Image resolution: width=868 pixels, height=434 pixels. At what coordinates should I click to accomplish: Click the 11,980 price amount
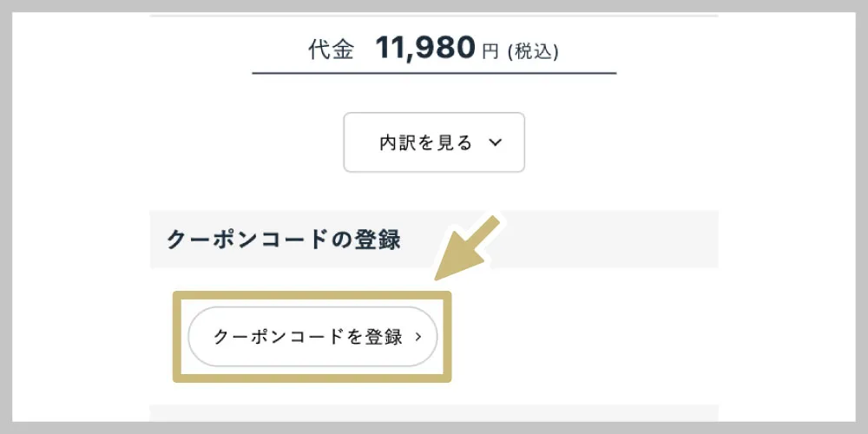(x=425, y=48)
